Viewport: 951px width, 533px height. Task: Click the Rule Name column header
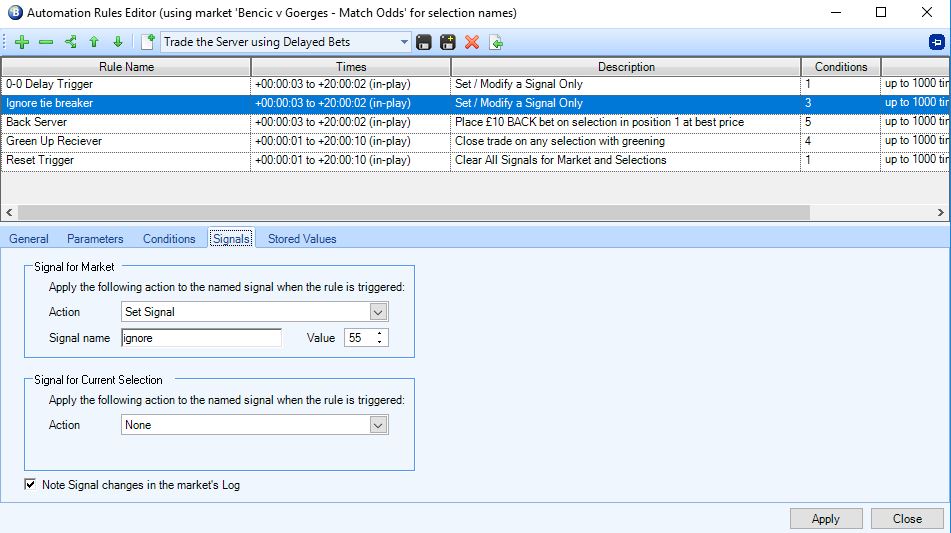click(126, 67)
